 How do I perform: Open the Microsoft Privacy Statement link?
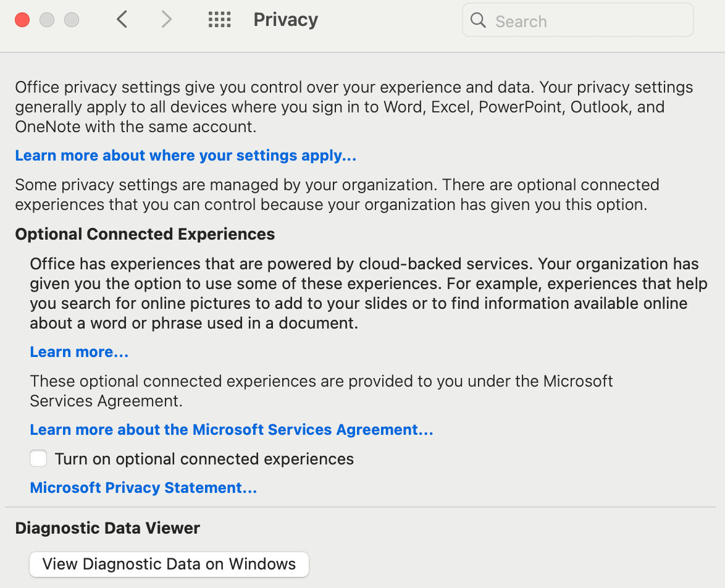[x=143, y=488]
